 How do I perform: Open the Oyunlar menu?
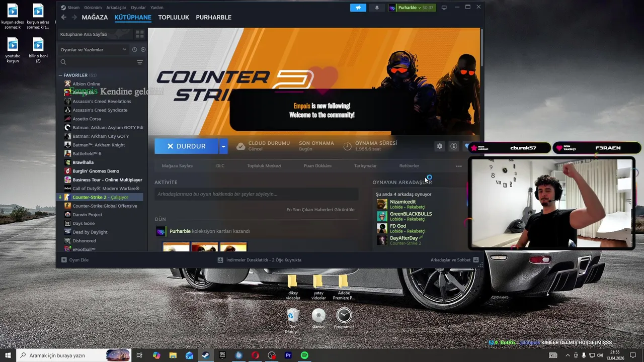point(138,8)
